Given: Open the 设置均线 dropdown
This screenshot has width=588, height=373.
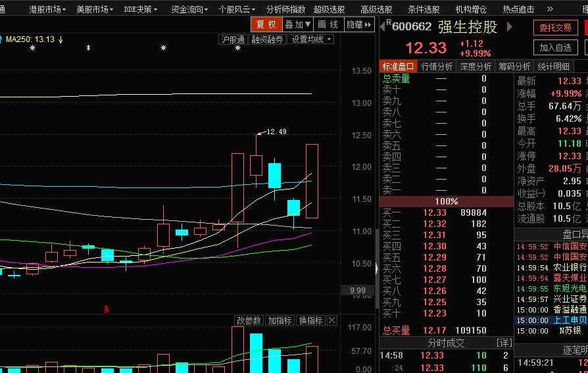Looking at the screenshot, I should tap(310, 39).
